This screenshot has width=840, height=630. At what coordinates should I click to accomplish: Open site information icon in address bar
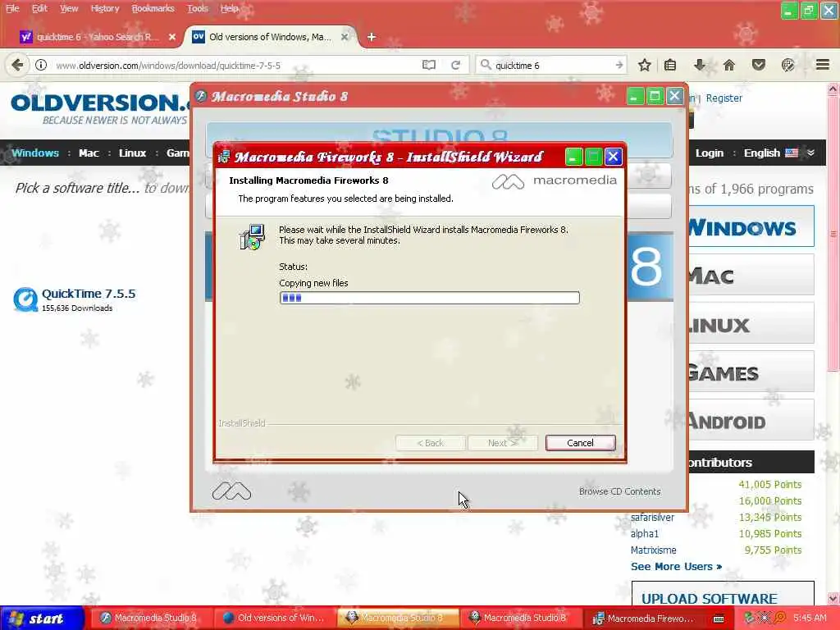(x=41, y=65)
